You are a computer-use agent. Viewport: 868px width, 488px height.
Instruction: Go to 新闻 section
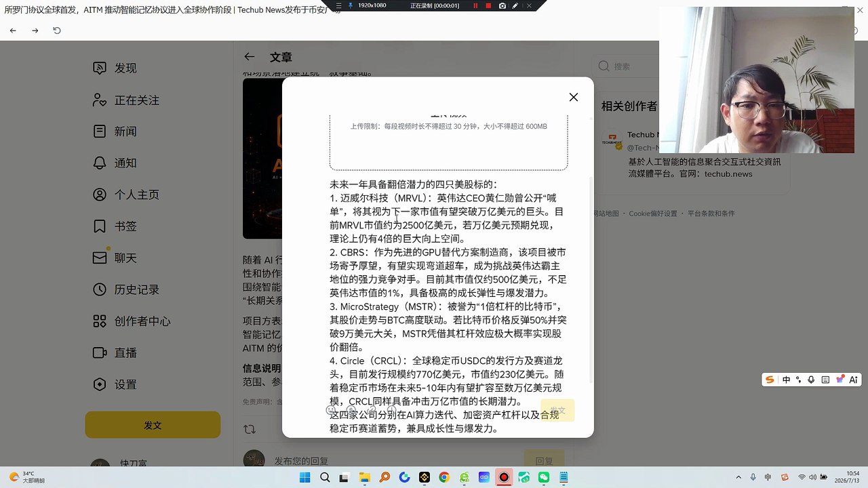pos(115,131)
